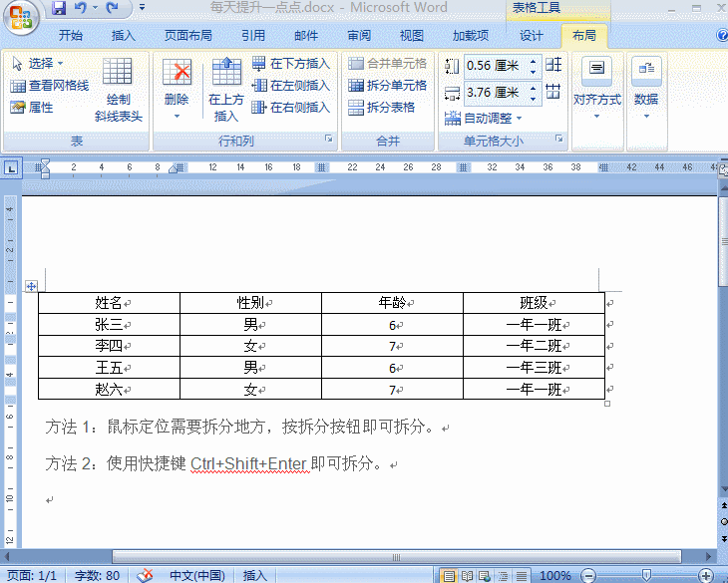Screen dimensions: 728x583
Task: Switch to the 开始 tab
Action: (71, 35)
